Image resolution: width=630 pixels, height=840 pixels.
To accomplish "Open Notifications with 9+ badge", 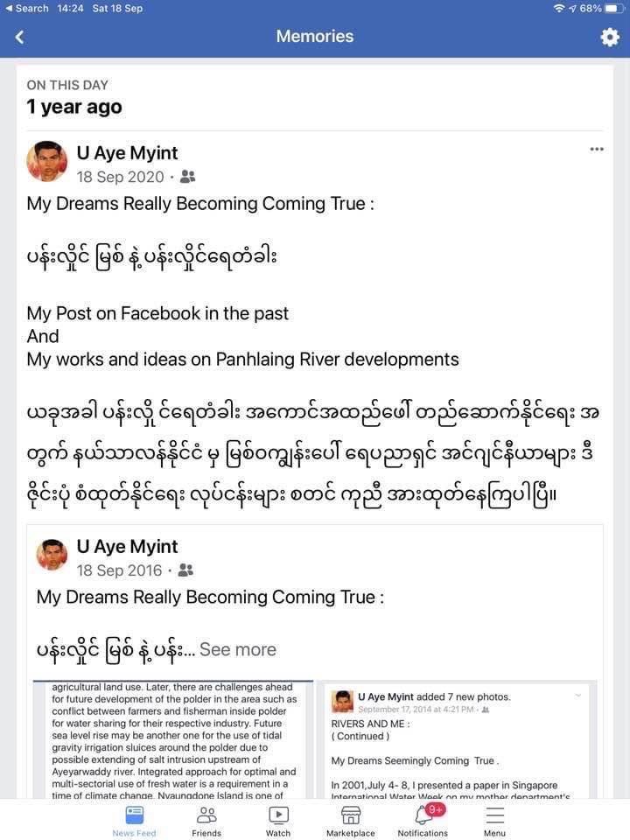I will point(423,821).
